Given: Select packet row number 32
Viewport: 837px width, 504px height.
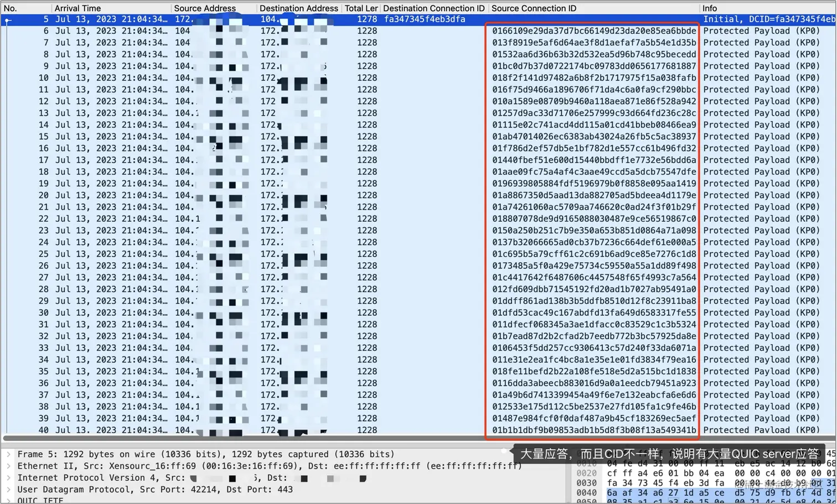Looking at the screenshot, I should coord(418,336).
